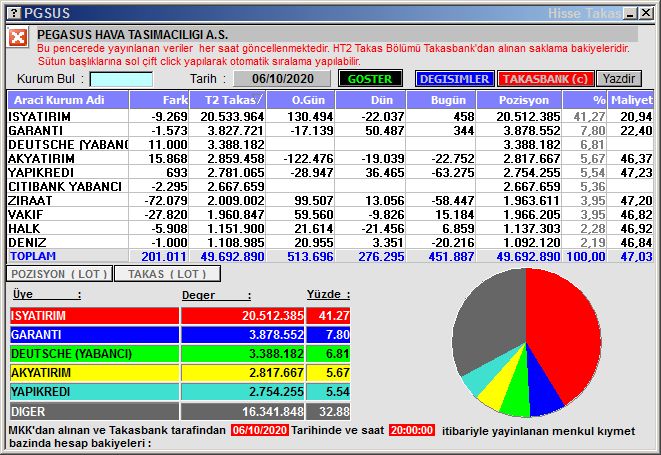Screen dimensions: 661x455
Task: Click yellow AKYATIRIM legend bar
Action: pyautogui.click(x=94, y=373)
